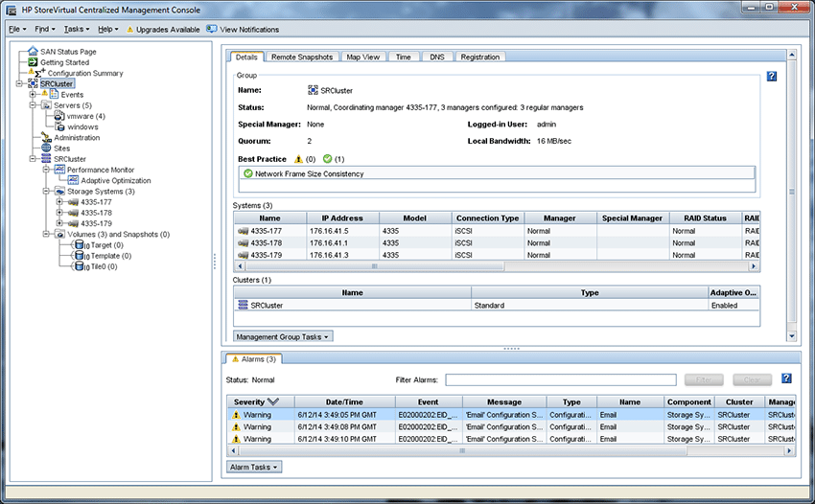Screen dimensions: 815x504
Task: Expand the 4335-177 storage system node
Action: 59,202
